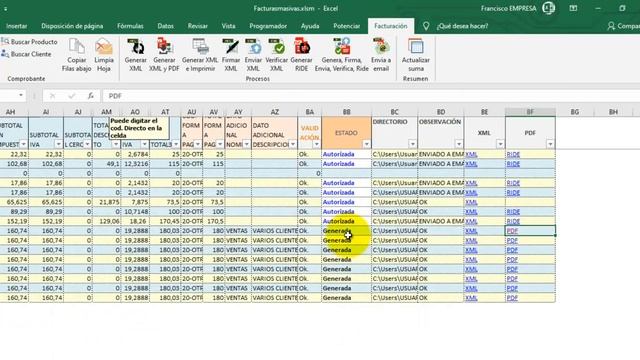The height and width of the screenshot is (360, 640).
Task: Select the total cell with value 170,45
Action: 165,221
